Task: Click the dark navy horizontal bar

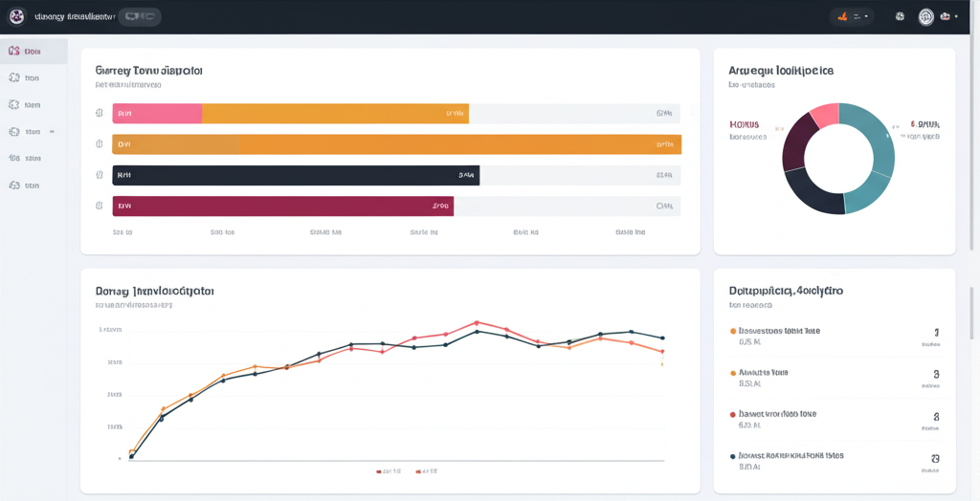Action: [296, 175]
